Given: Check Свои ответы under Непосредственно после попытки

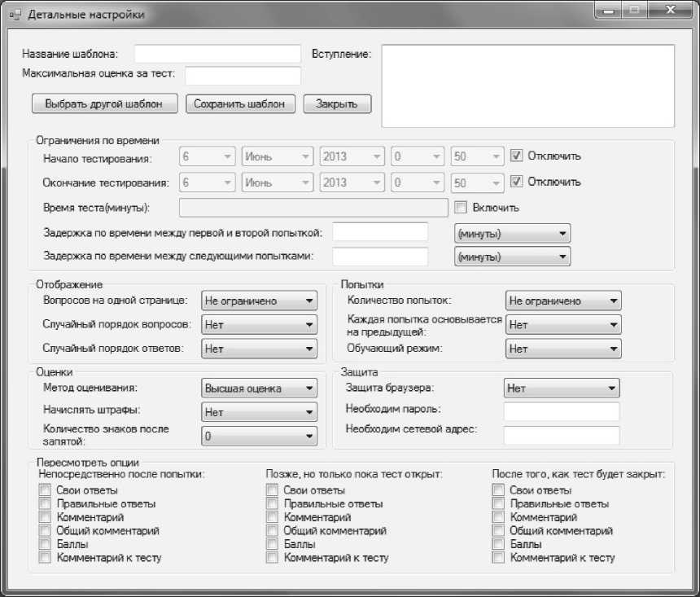Looking at the screenshot, I should 45,490.
